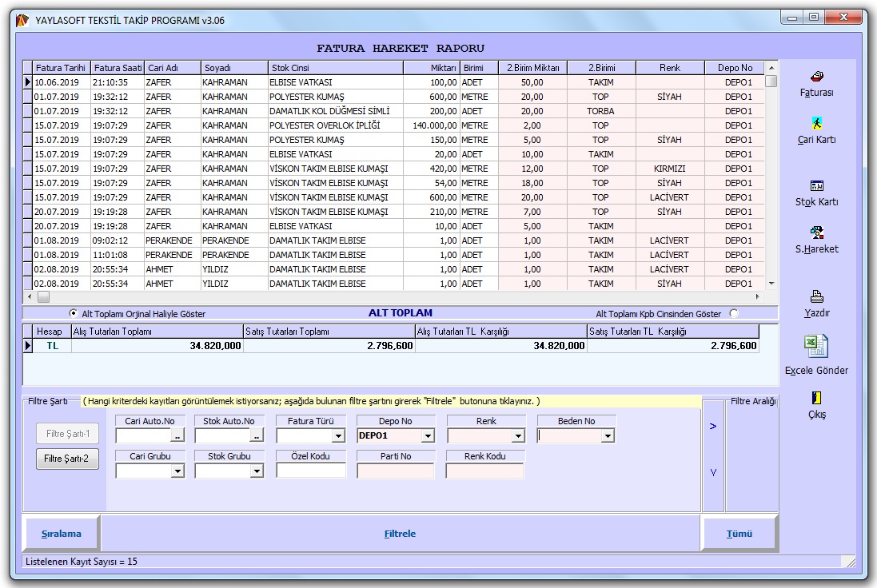Open the Cari Kartı icon

[816, 124]
